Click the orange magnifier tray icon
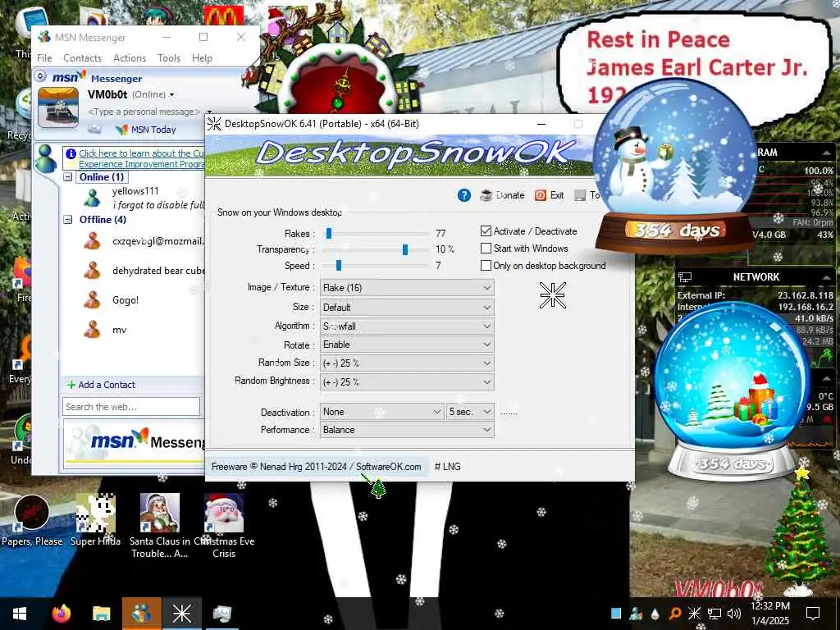 674,614
